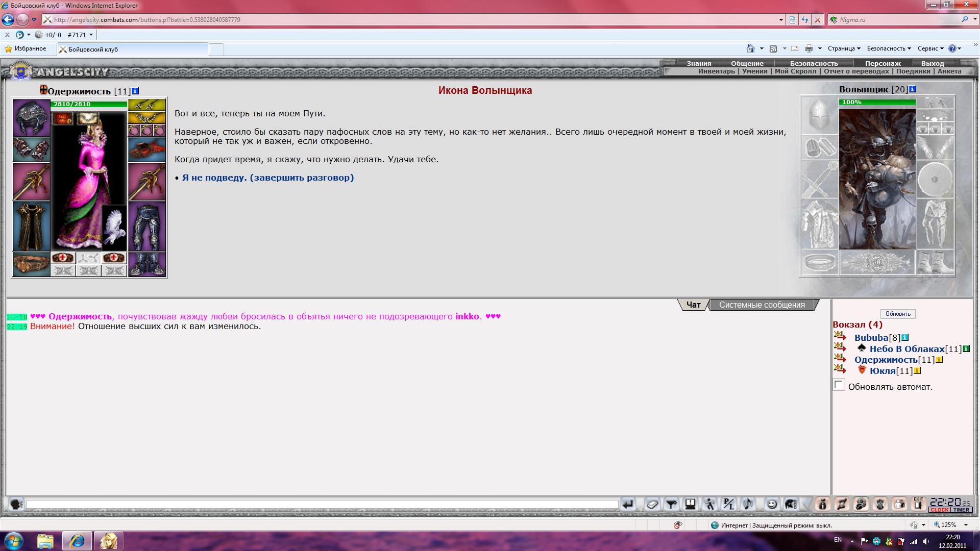Focus the chat message input field
The width and height of the screenshot is (980, 551).
click(x=322, y=504)
